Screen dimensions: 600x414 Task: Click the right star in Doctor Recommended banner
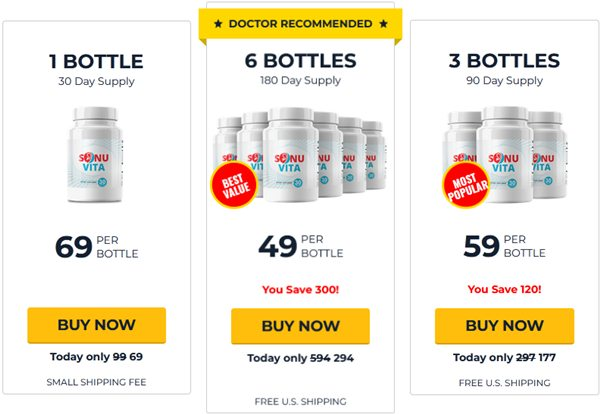383,24
